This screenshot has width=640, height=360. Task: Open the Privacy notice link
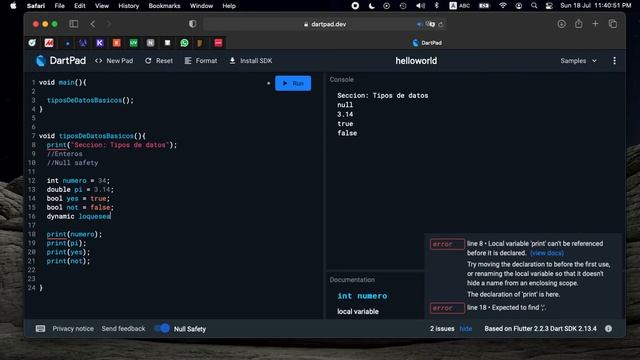[x=73, y=329]
